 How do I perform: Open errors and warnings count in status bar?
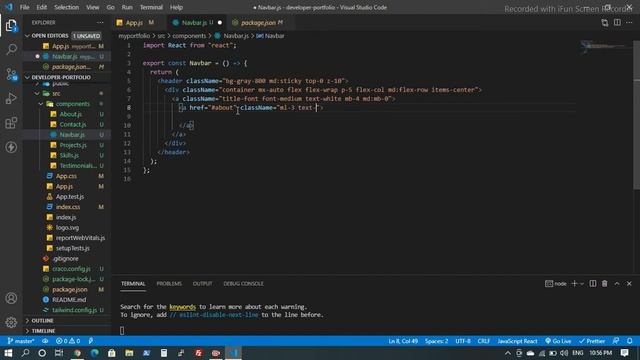68,341
